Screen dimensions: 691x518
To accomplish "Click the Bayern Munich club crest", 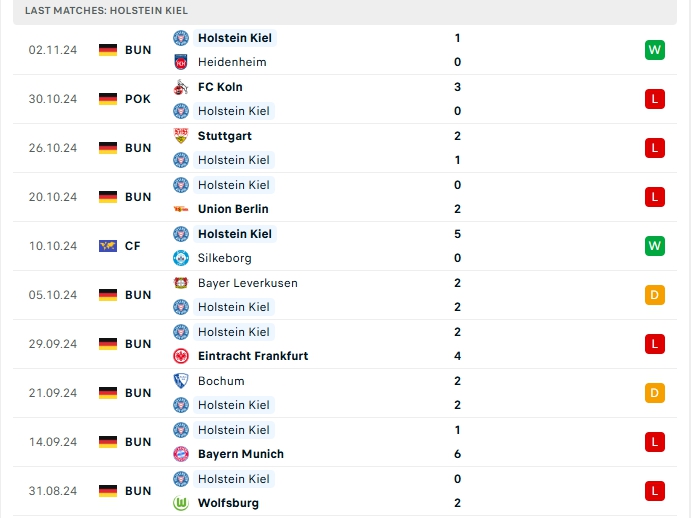I will pos(181,454).
